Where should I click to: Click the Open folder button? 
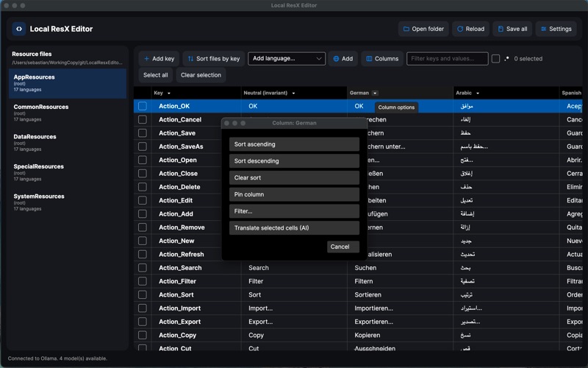423,29
